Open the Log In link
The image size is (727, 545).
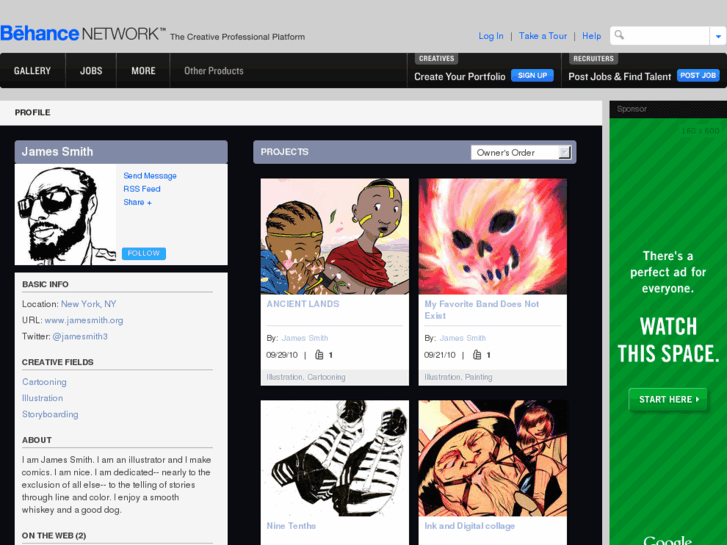tap(491, 36)
